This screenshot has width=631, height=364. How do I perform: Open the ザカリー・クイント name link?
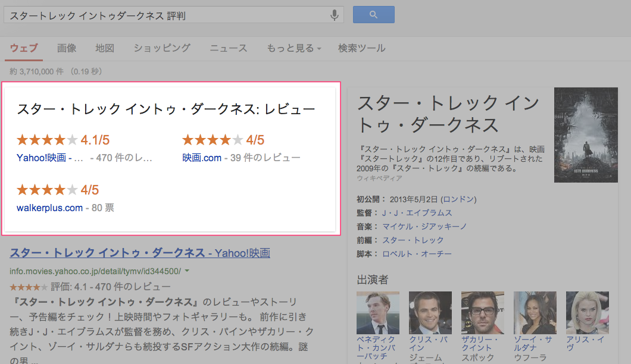[480, 344]
